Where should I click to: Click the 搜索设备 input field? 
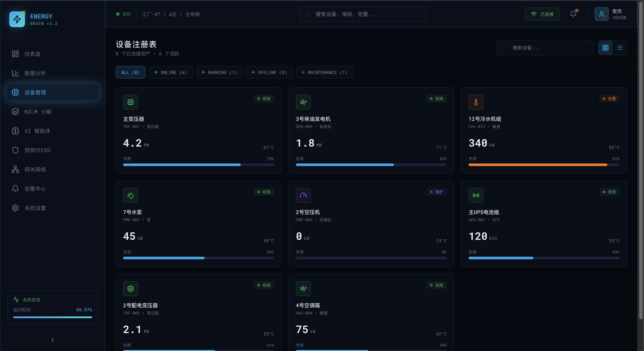tap(544, 48)
